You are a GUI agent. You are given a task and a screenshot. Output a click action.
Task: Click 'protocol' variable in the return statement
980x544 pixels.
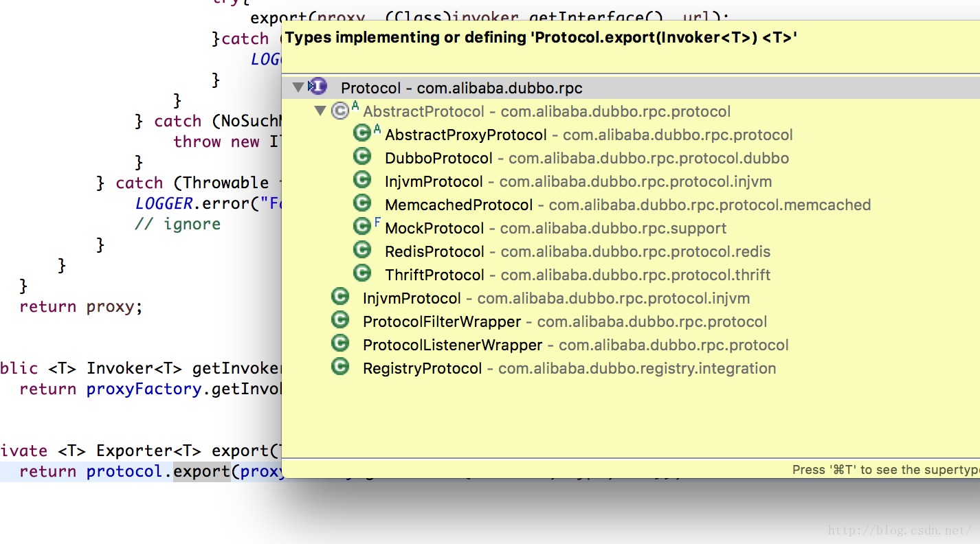click(124, 471)
